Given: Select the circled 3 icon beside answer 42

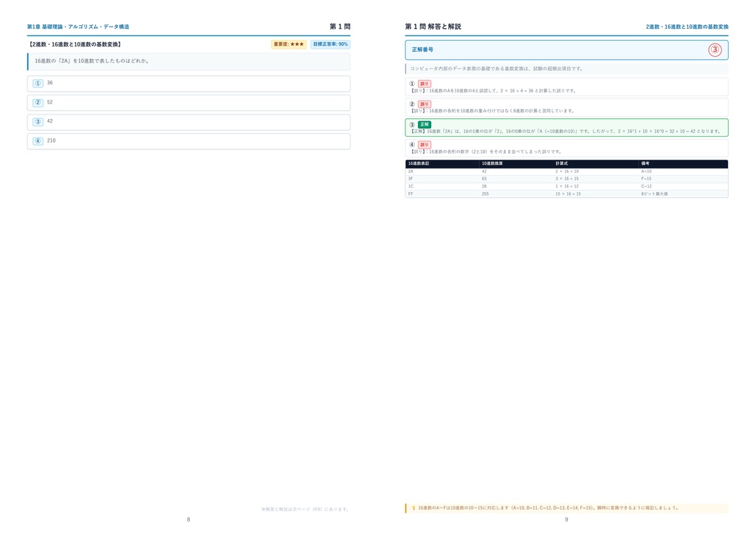Looking at the screenshot, I should click(x=38, y=122).
